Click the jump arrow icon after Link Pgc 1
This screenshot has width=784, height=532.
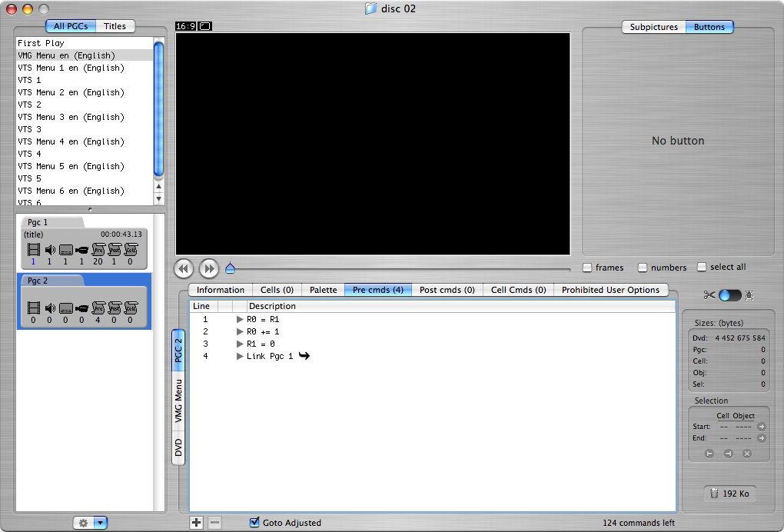[304, 355]
